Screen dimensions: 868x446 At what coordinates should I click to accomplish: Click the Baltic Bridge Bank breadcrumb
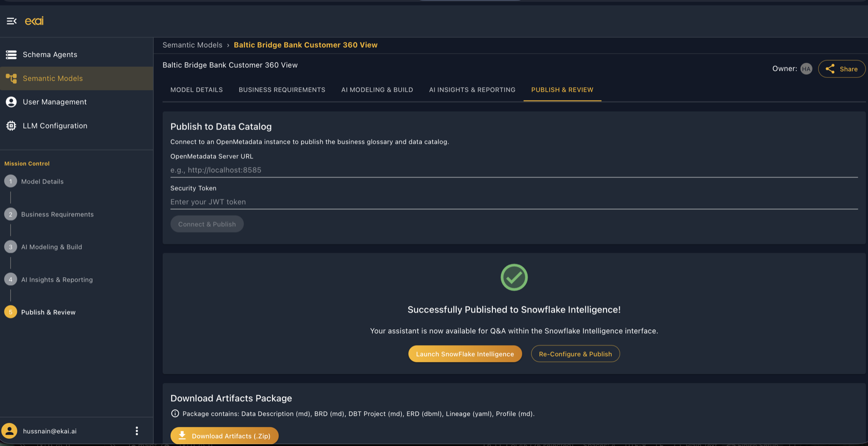point(306,45)
